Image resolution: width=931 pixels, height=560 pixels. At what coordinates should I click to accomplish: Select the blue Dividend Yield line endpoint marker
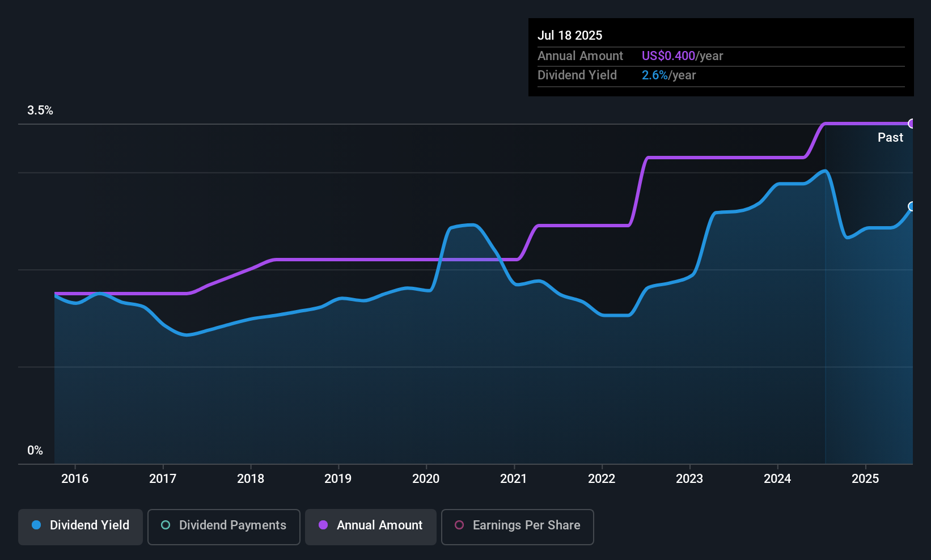point(912,206)
